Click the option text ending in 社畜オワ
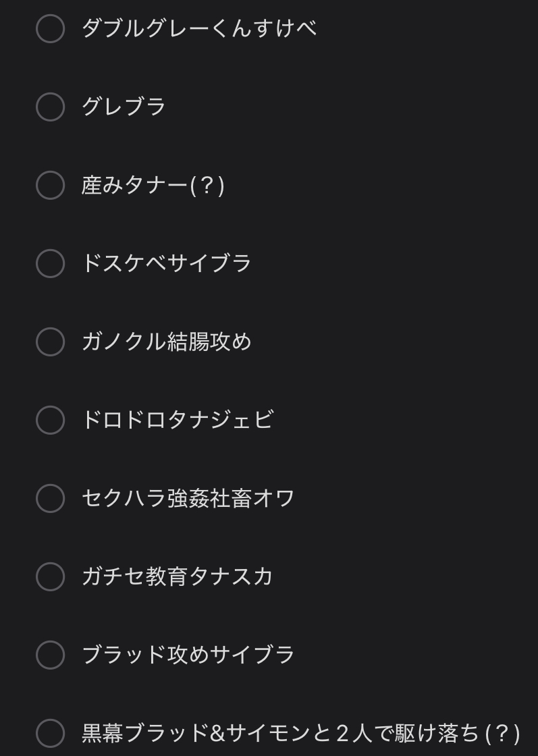 tap(188, 498)
